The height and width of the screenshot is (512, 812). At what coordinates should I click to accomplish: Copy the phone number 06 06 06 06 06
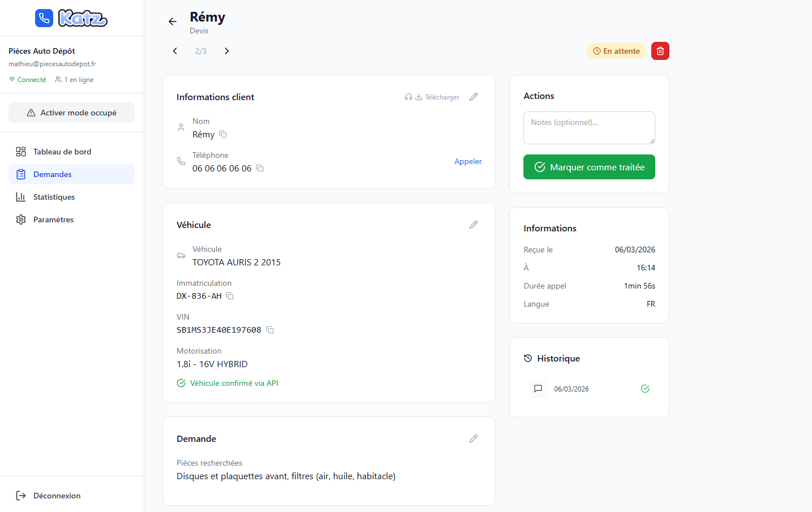tap(260, 168)
